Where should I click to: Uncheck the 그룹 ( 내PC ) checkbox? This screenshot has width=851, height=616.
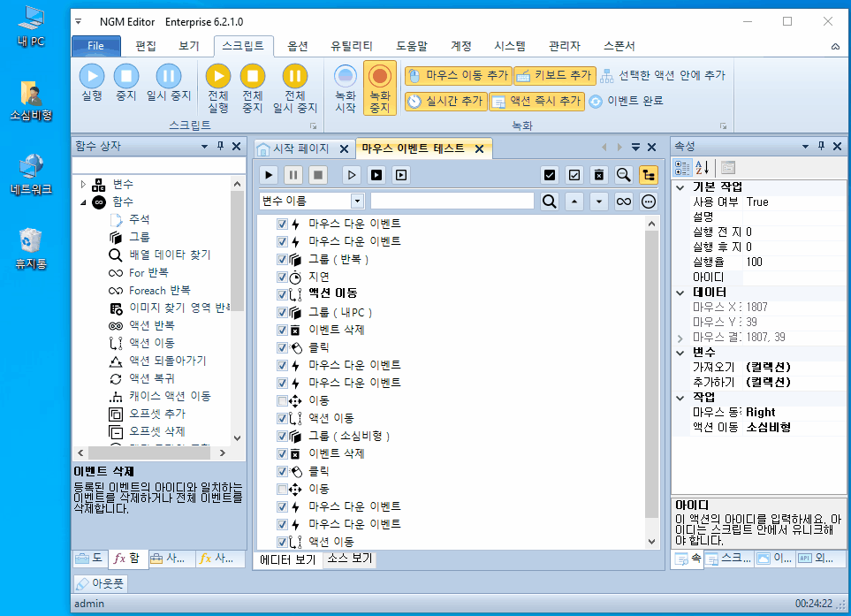[x=282, y=312]
